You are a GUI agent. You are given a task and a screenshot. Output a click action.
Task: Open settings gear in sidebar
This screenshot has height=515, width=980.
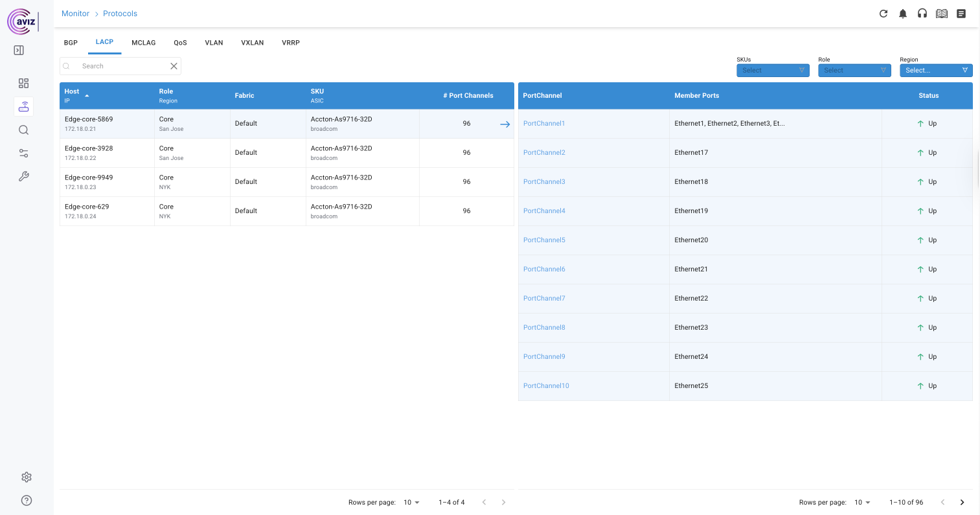coord(27,477)
